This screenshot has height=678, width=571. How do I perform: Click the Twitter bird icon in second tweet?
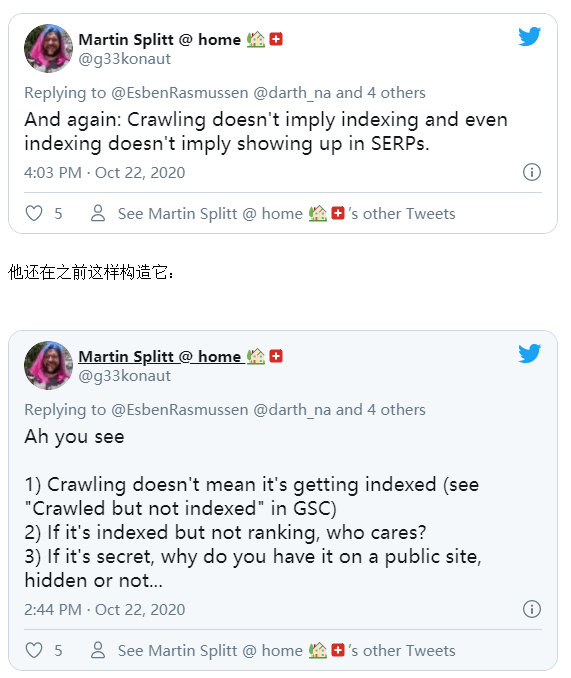[530, 353]
